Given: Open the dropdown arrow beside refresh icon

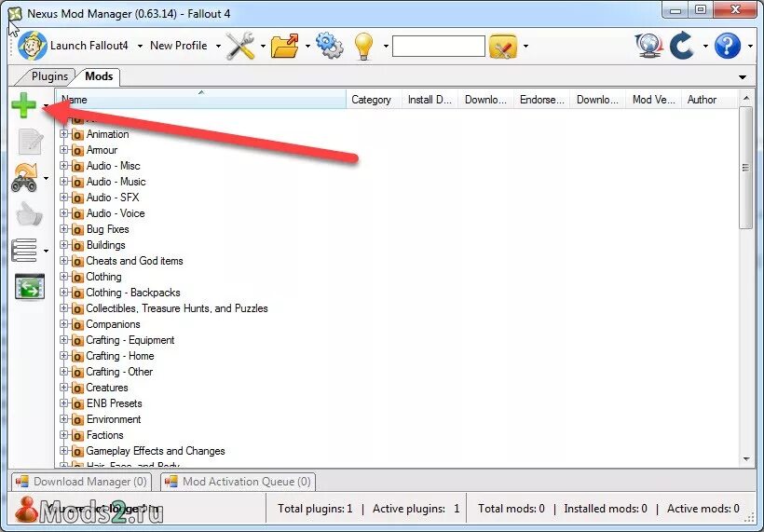Looking at the screenshot, I should pos(705,47).
